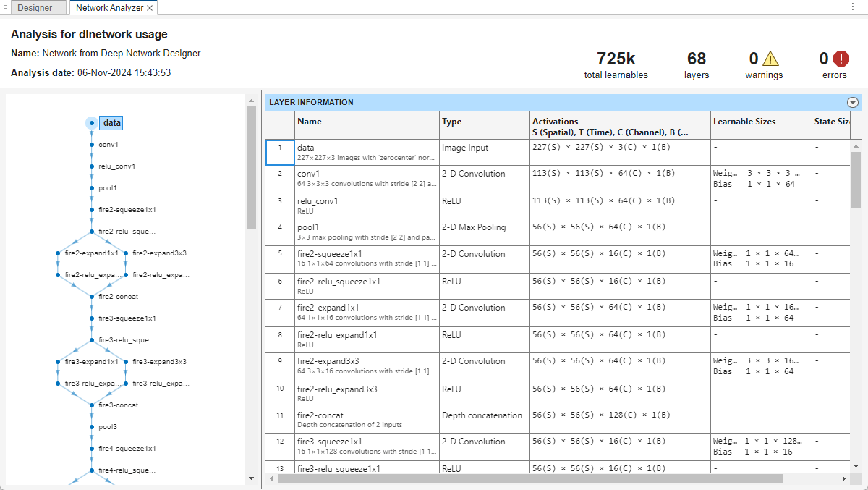Image resolution: width=868 pixels, height=490 pixels.
Task: Select the fire3-squeeze1x1 table row
Action: pyautogui.click(x=557, y=447)
